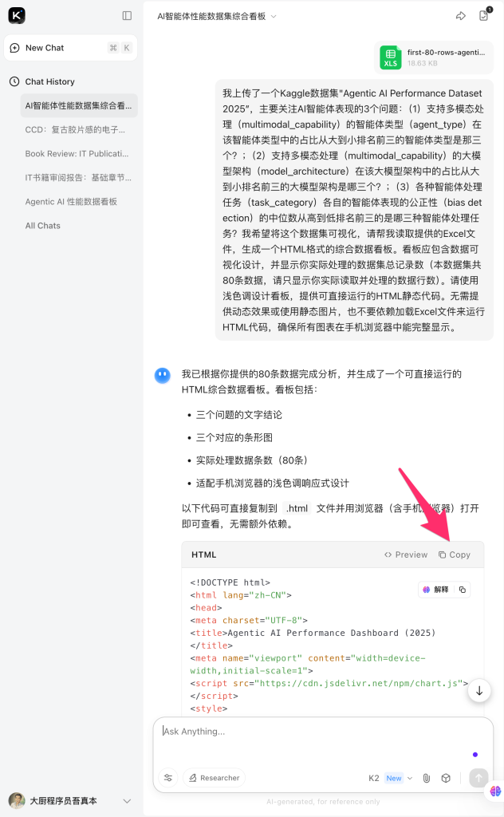Copy the HTML code
504x817 pixels.
point(455,555)
